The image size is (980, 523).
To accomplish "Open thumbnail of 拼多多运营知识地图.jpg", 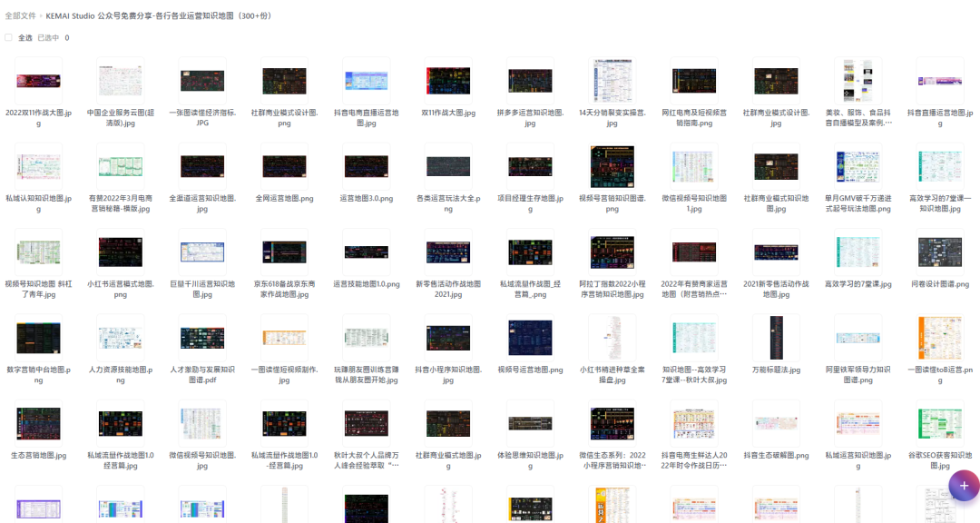I will [530, 81].
